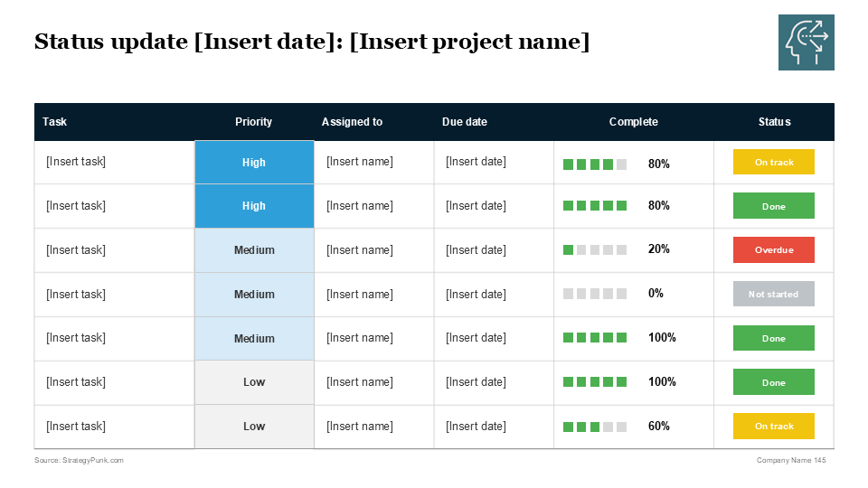This screenshot has width=868, height=488.
Task: Open the StrategyPunk.com source link
Action: [79, 460]
